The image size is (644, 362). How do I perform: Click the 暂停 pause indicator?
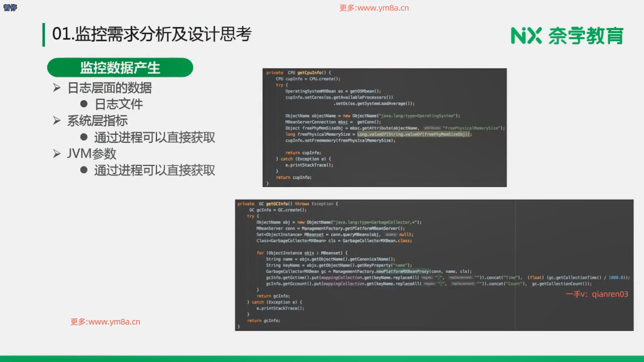click(10, 7)
